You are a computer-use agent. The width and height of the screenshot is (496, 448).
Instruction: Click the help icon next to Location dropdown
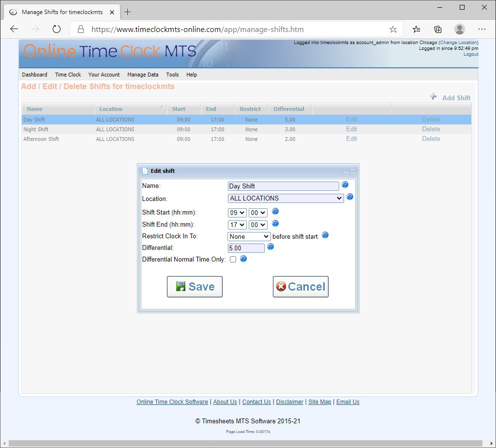349,197
